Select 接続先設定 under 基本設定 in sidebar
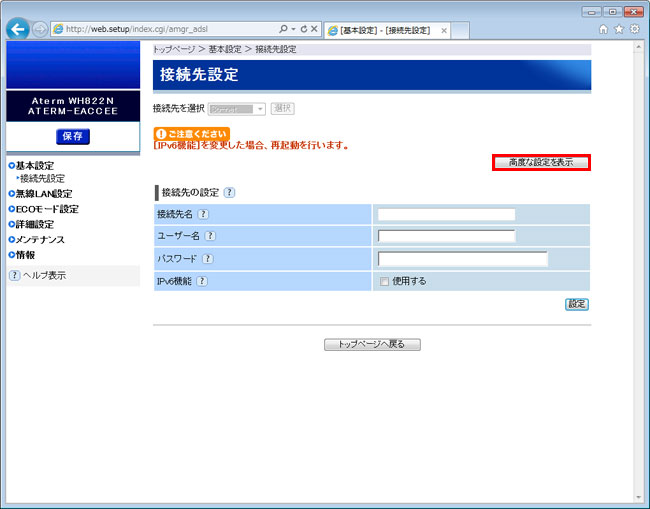 tap(42, 179)
